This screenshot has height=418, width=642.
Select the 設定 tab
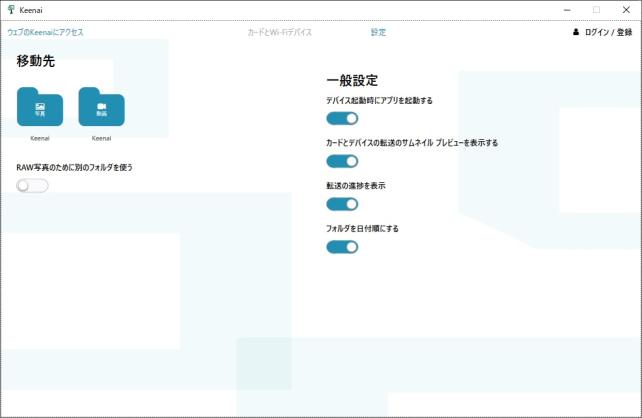click(x=378, y=32)
